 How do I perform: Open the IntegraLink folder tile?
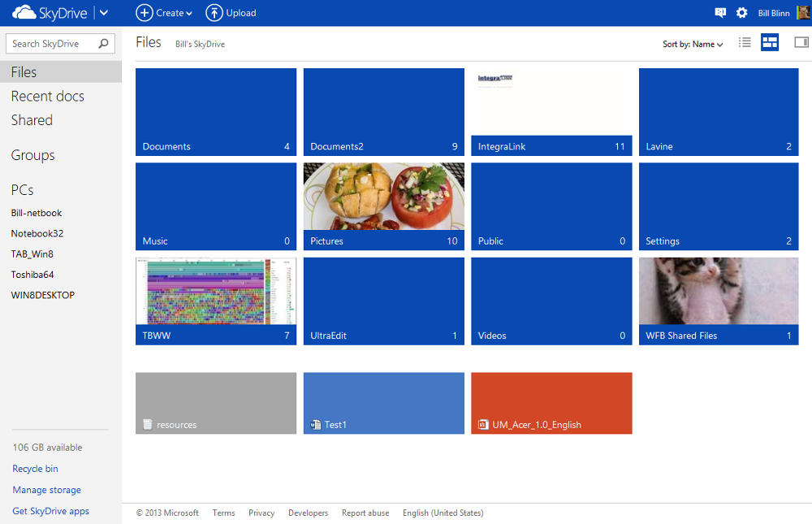[x=551, y=112]
